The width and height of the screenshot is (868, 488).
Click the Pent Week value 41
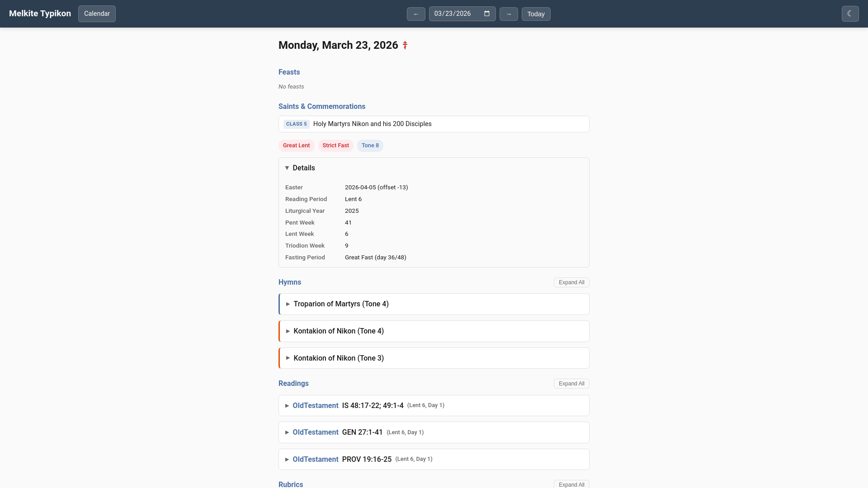(348, 223)
